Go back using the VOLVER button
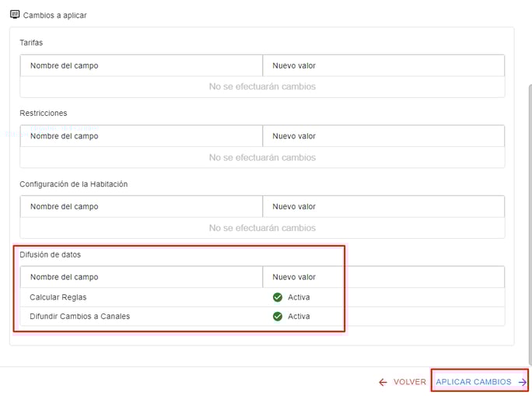This screenshot has width=532, height=396. [x=409, y=382]
